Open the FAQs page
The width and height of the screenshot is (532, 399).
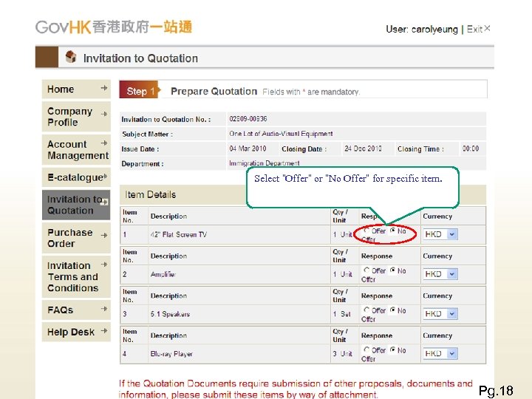[x=76, y=310]
